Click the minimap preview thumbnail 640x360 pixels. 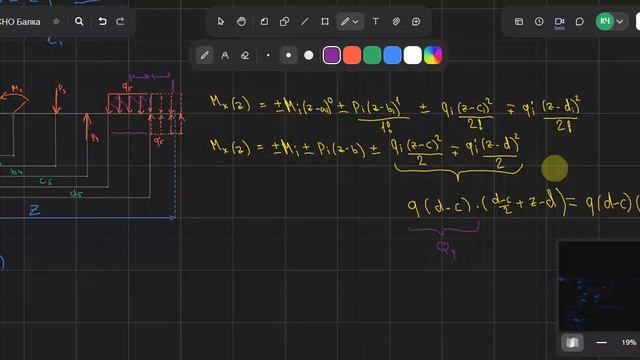pos(599,286)
